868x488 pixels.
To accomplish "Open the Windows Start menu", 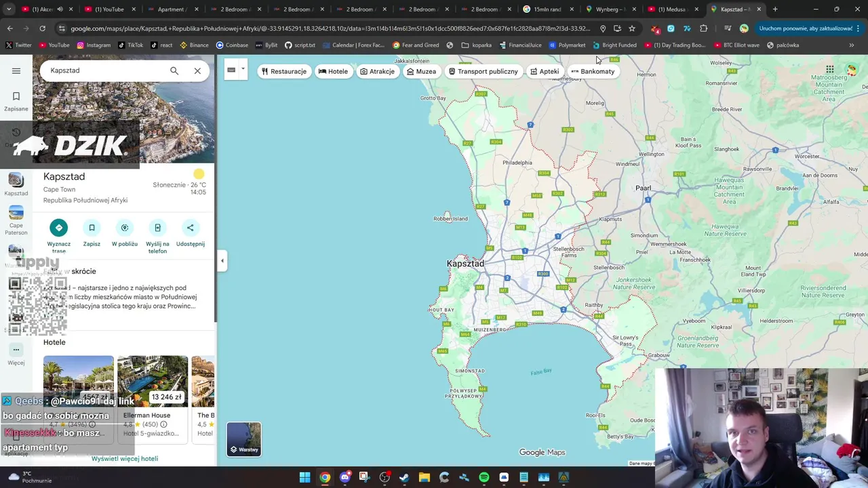I will 305,477.
